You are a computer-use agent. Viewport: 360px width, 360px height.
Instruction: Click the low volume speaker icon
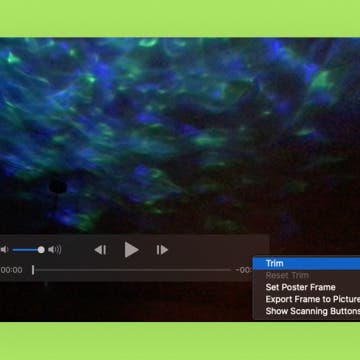[x=4, y=250]
